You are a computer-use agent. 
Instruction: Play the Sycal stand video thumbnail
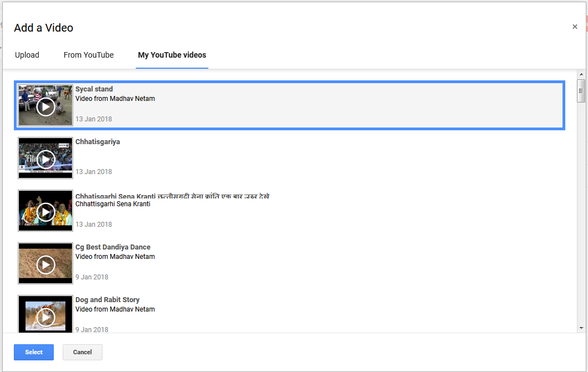(45, 106)
